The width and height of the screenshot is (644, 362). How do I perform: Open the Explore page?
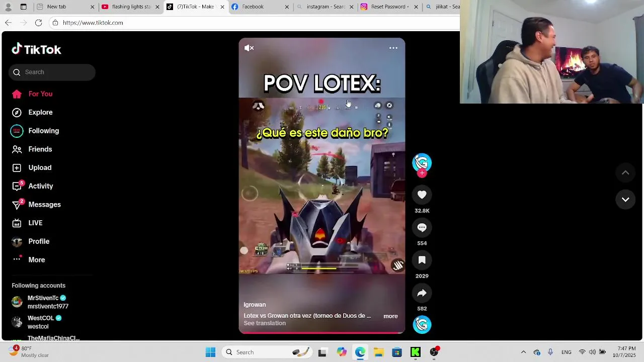[x=40, y=113]
